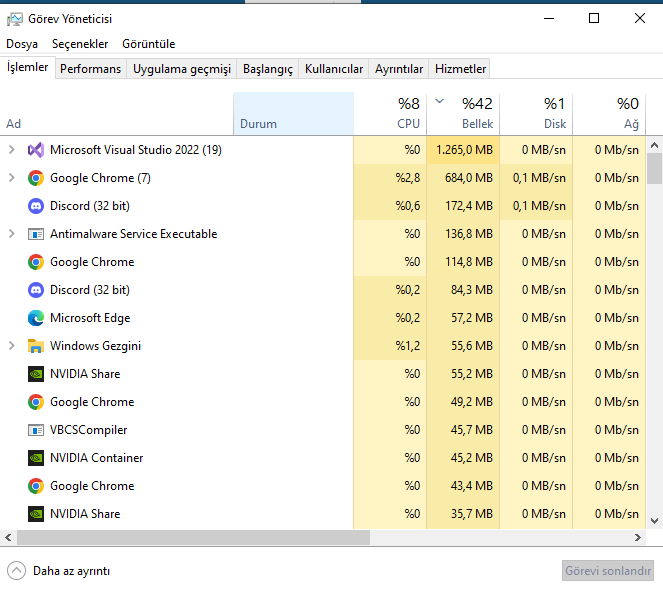The height and width of the screenshot is (593, 663).
Task: Click the horizontal scrollbar thumb
Action: pos(193,538)
